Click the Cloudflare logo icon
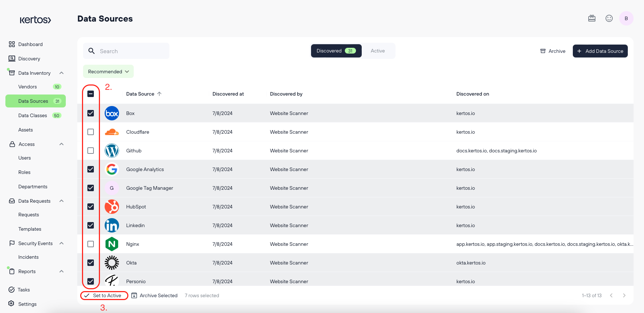 point(112,132)
